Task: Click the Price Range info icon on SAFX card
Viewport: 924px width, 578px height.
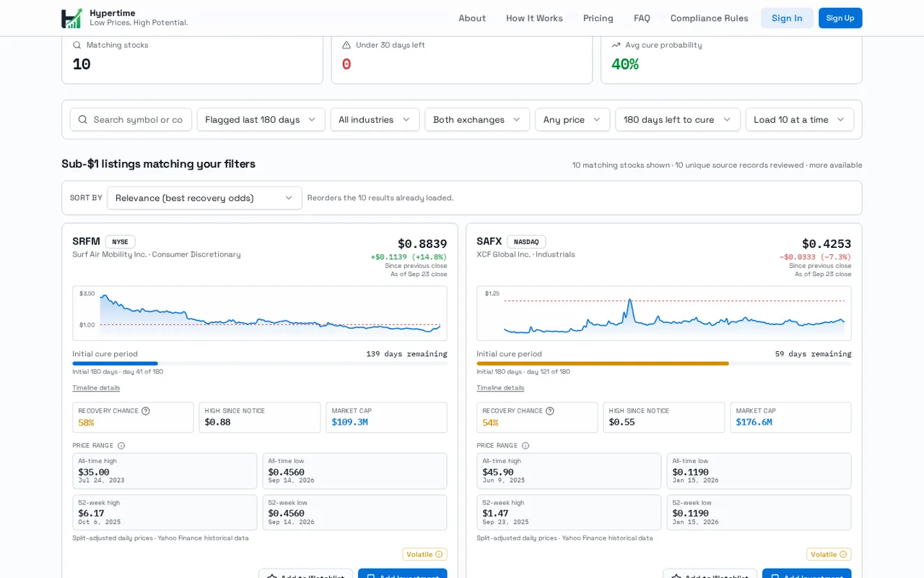Action: point(526,446)
